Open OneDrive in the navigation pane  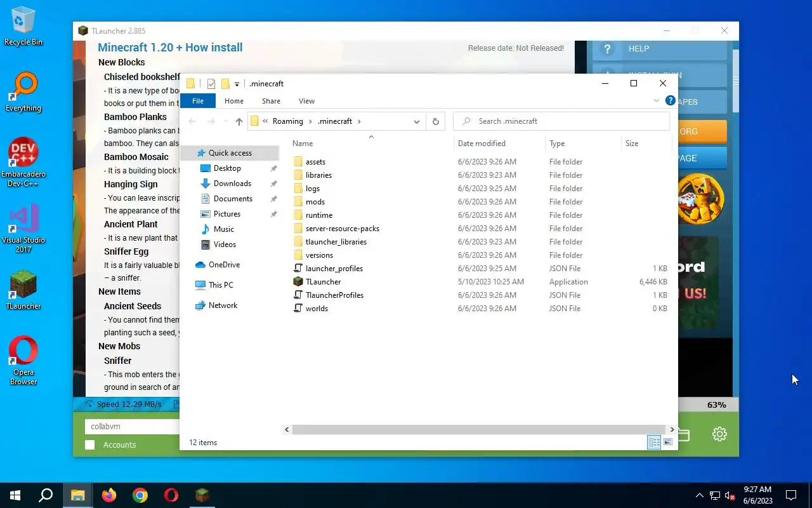224,265
